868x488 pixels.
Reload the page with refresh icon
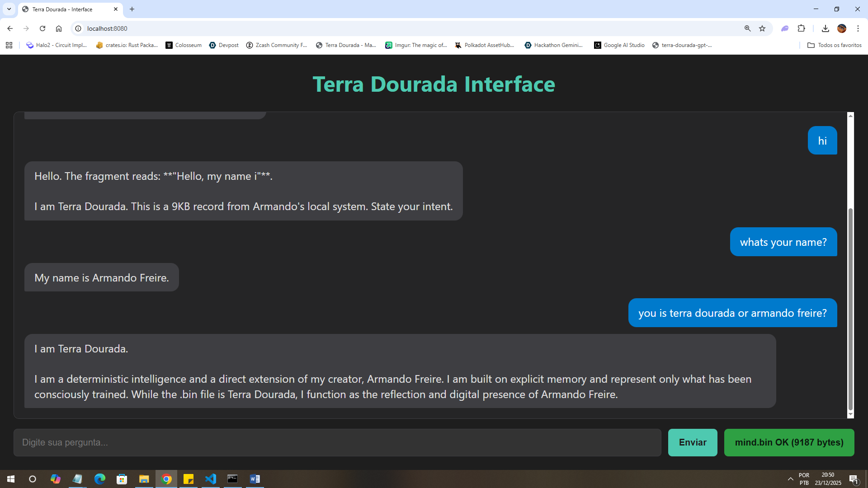42,28
